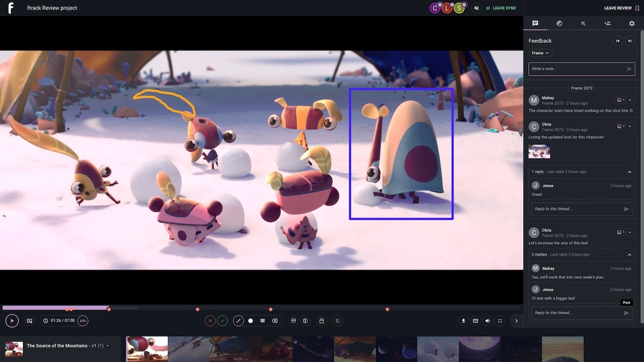Enter fullscreen mode
Image resolution: width=644 pixels, height=362 pixels.
tap(500, 321)
